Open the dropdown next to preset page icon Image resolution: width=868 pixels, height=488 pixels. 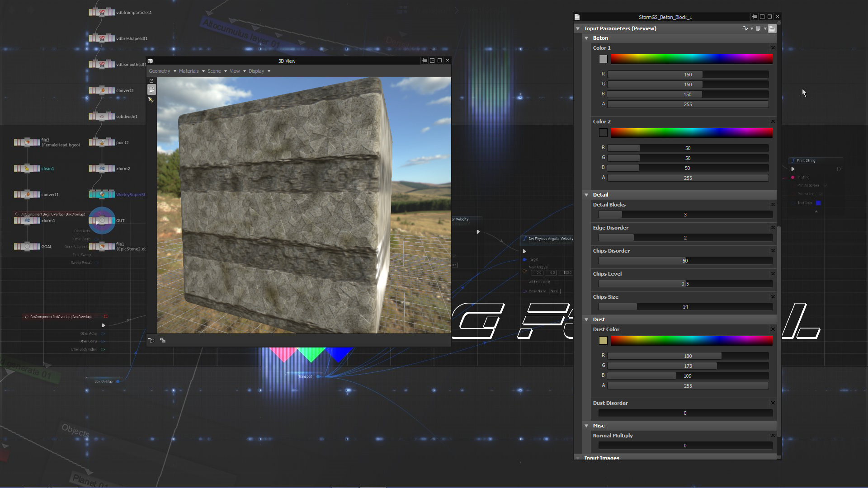click(765, 29)
